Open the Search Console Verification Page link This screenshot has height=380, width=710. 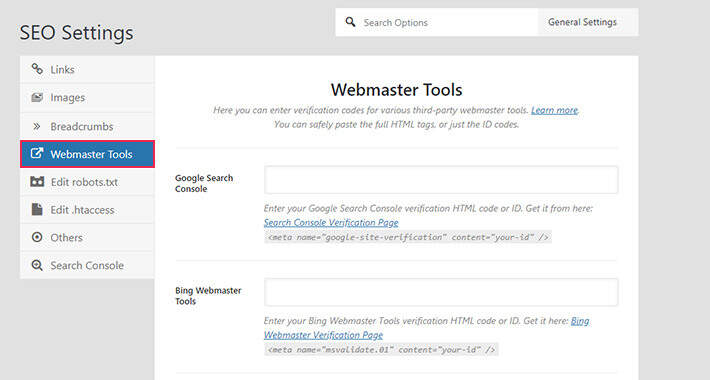[331, 222]
